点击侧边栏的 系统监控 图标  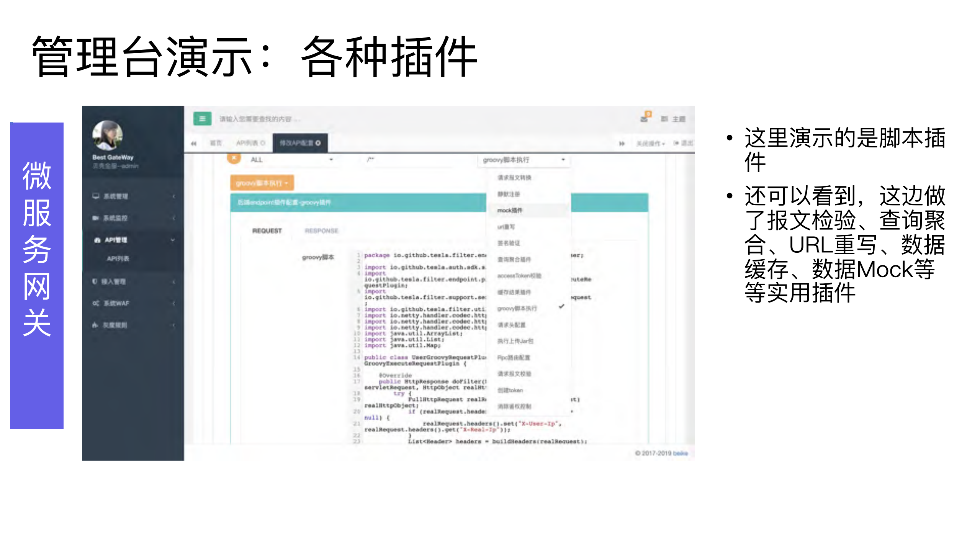(96, 217)
